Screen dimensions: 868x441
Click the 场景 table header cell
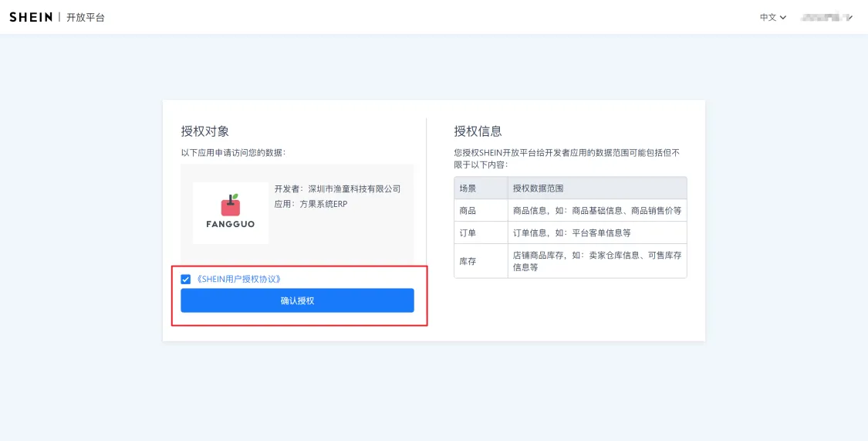(481, 188)
